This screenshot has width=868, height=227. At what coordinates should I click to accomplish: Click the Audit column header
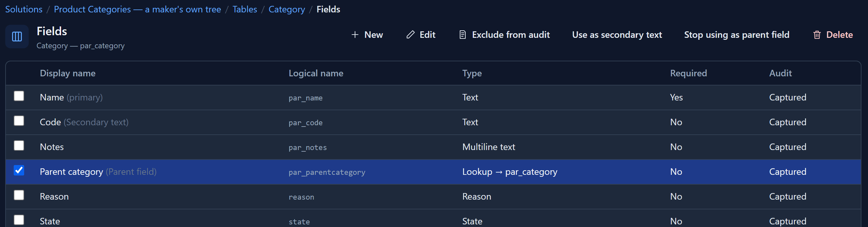[x=781, y=73]
